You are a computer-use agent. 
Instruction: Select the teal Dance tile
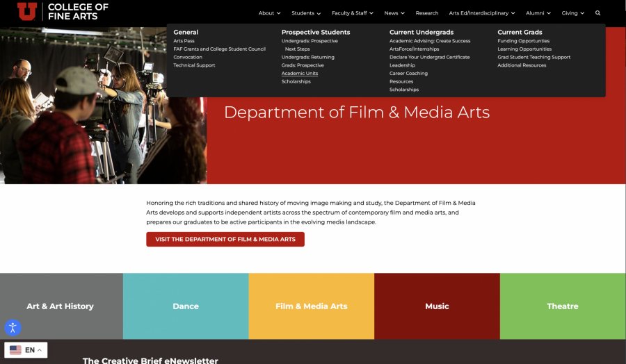186,306
